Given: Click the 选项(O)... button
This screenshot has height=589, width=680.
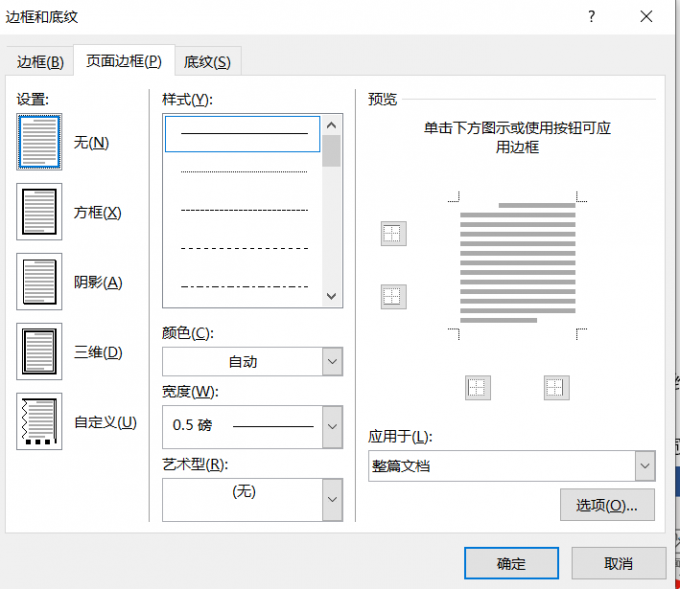Looking at the screenshot, I should [x=607, y=505].
